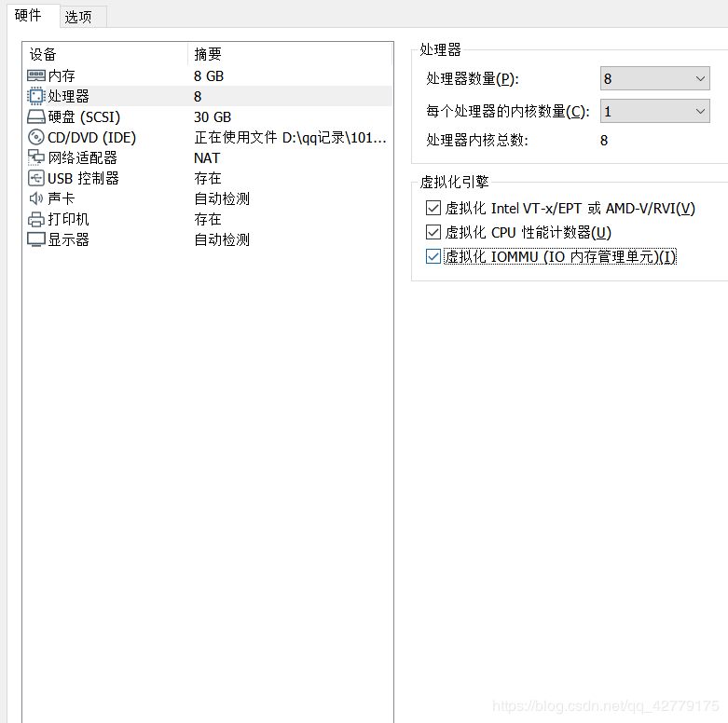Switch to the 选项 tab
Viewport: 728px width, 723px height.
[x=79, y=17]
